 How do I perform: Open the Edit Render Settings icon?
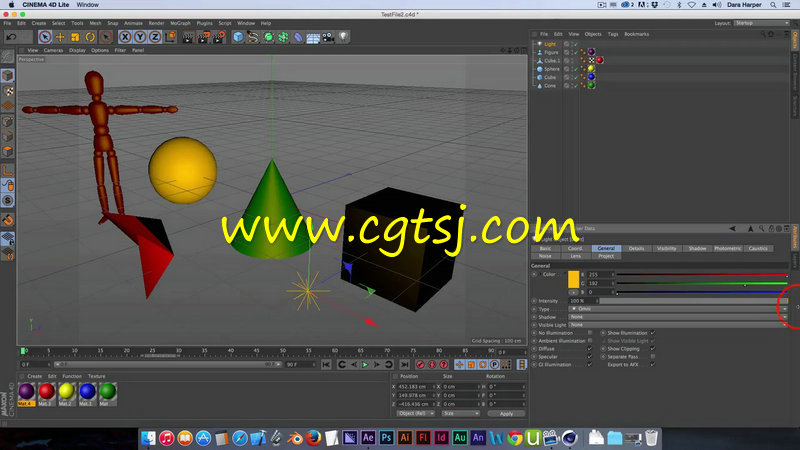(x=219, y=37)
